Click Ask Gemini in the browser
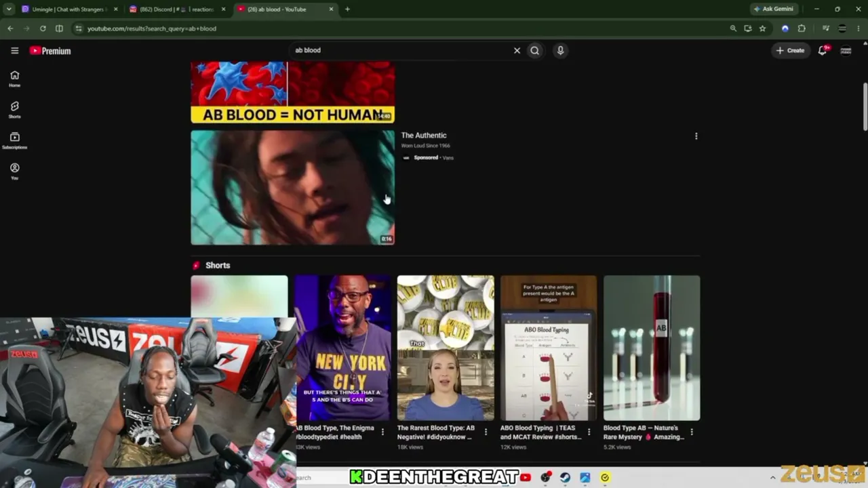The width and height of the screenshot is (868, 488). (x=773, y=9)
